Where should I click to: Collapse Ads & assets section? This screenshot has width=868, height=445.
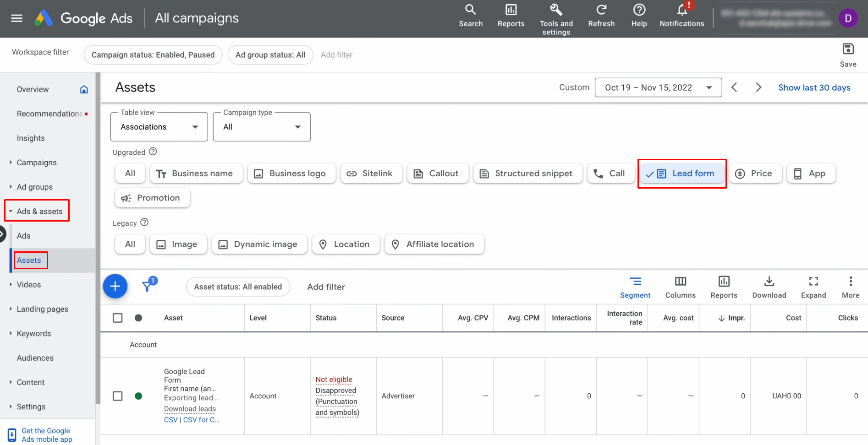coord(11,211)
